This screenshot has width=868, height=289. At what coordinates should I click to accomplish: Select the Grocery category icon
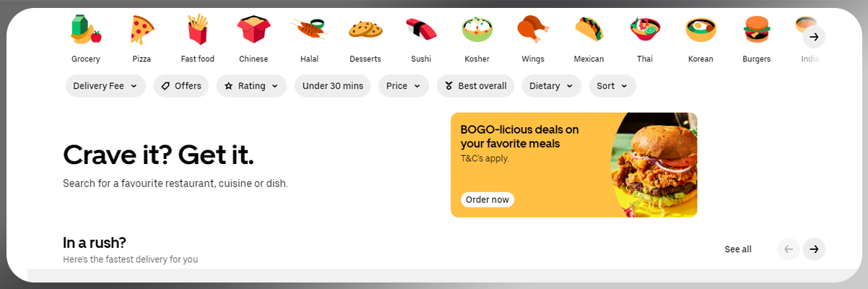coord(86,30)
